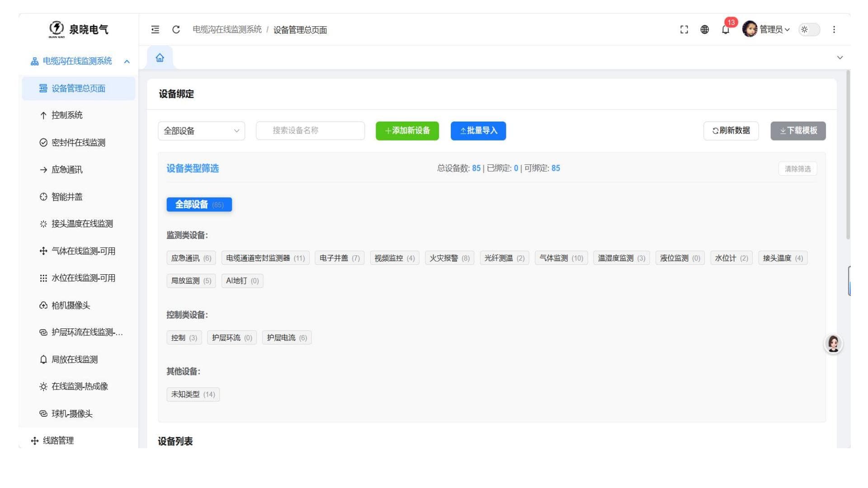Click the page vertical scrollbar
The width and height of the screenshot is (868, 488).
848,154
